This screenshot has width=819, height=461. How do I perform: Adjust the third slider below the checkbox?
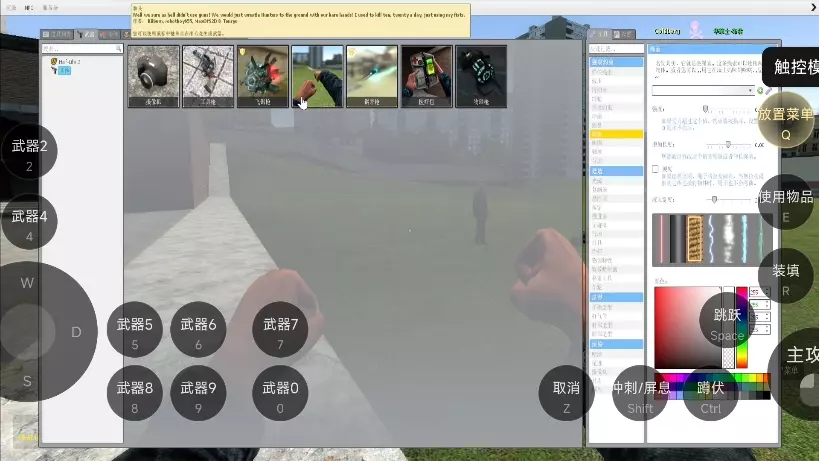coord(729,199)
